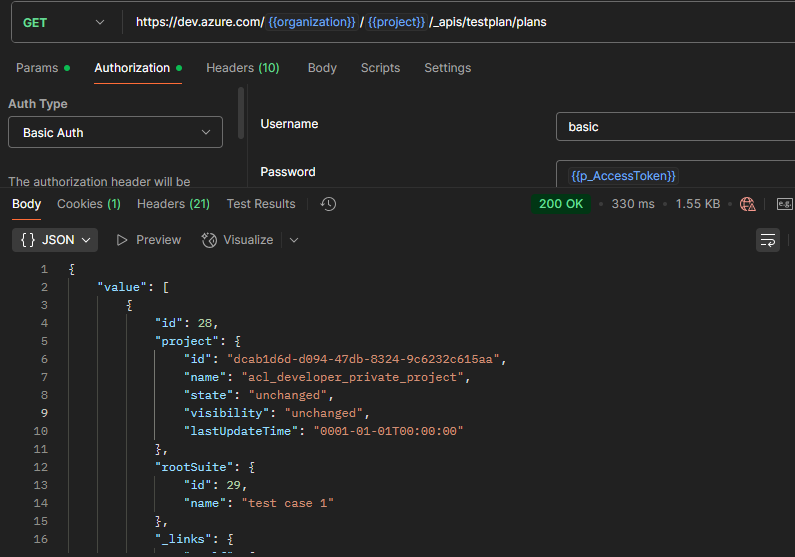Open the JSON format dropdown
795x557 pixels.
55,240
